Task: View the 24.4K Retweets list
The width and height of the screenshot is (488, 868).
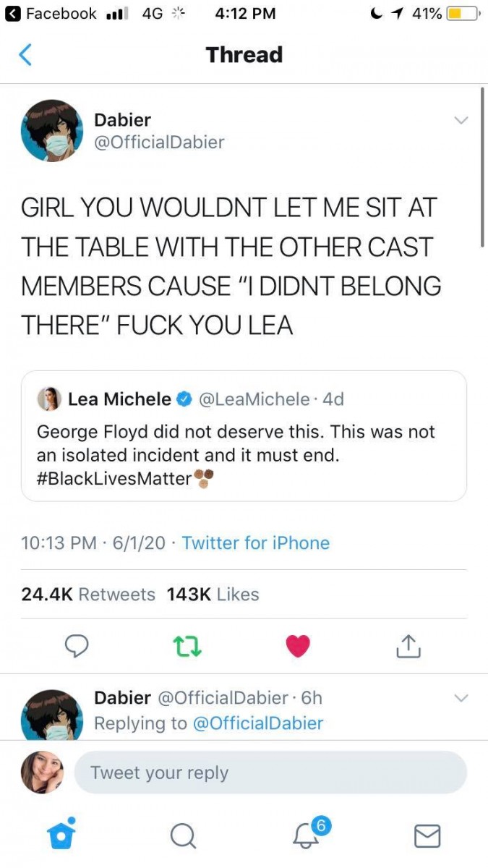Action: click(x=88, y=595)
